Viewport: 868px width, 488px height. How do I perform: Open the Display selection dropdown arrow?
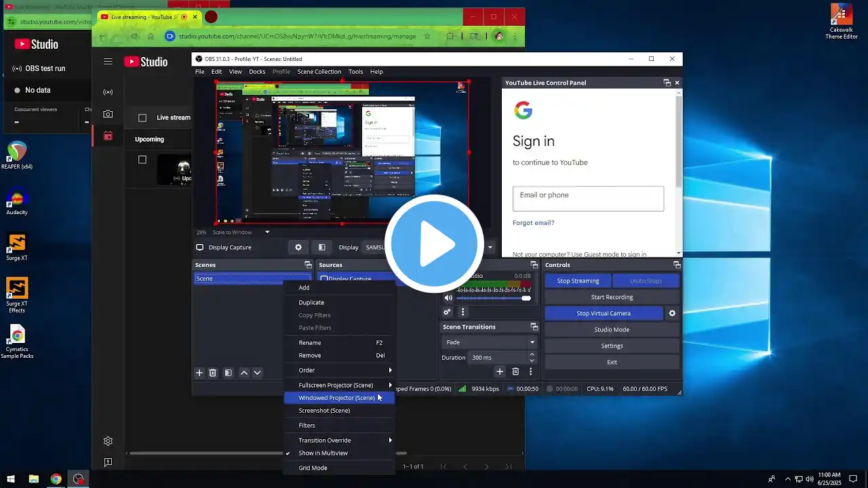490,247
